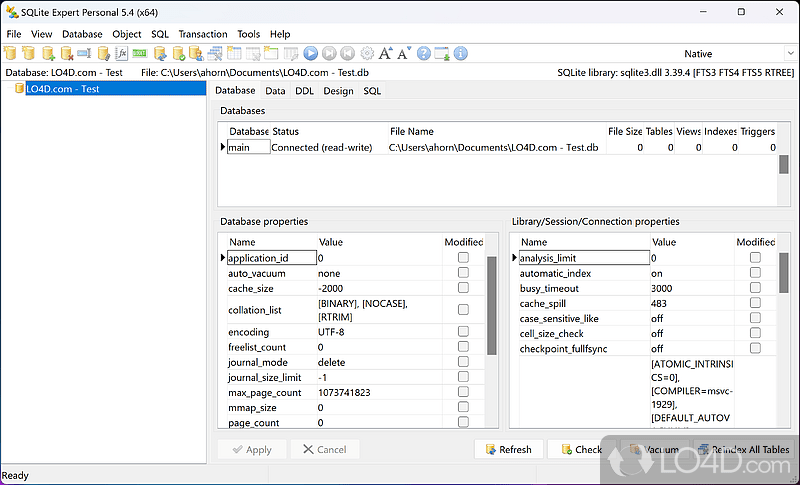Toggle Modified checkbox for journal_mode
Image resolution: width=800 pixels, height=485 pixels.
[x=463, y=362]
